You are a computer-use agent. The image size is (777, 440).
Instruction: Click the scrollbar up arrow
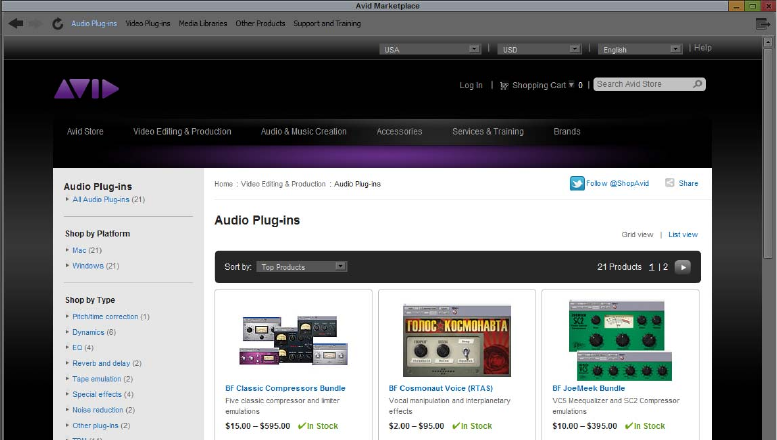tap(768, 42)
